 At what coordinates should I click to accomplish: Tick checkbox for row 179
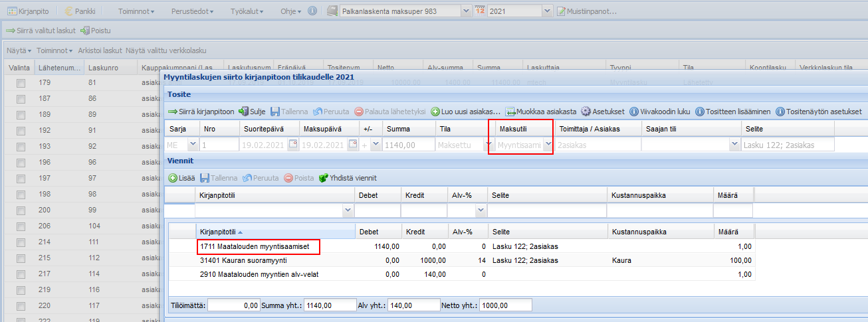[x=21, y=83]
